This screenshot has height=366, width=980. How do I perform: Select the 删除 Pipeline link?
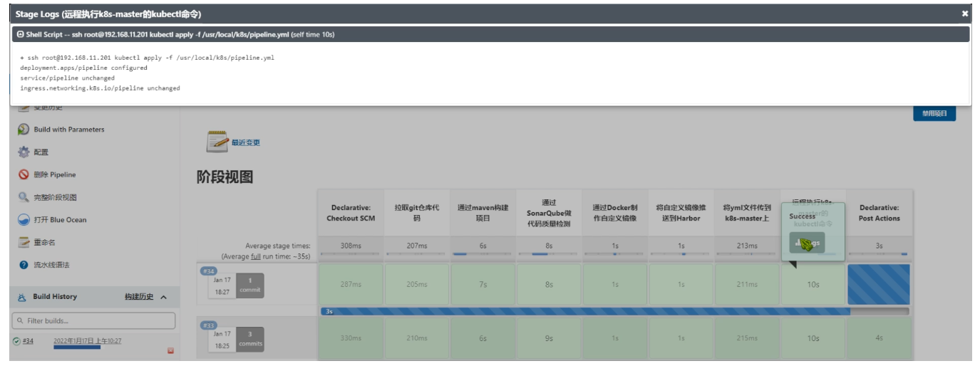(x=55, y=174)
